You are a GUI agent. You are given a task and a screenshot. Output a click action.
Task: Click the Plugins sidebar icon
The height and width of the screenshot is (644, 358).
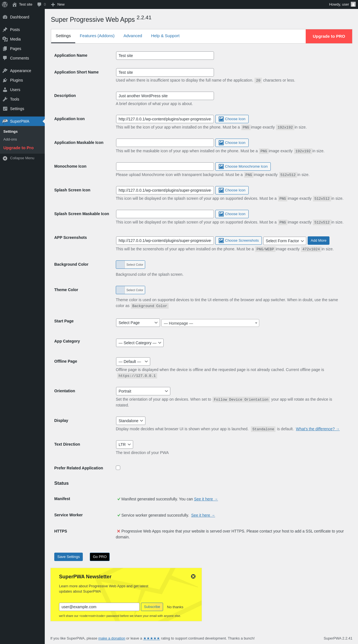(5, 80)
